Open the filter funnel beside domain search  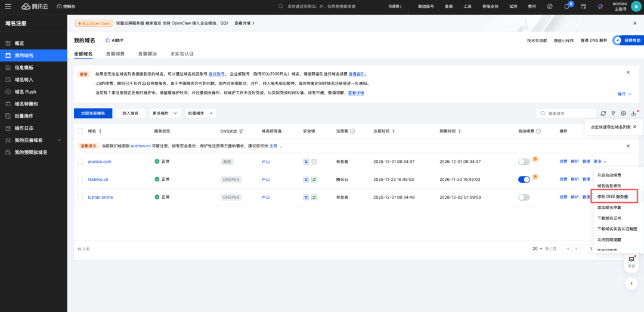coord(613,113)
